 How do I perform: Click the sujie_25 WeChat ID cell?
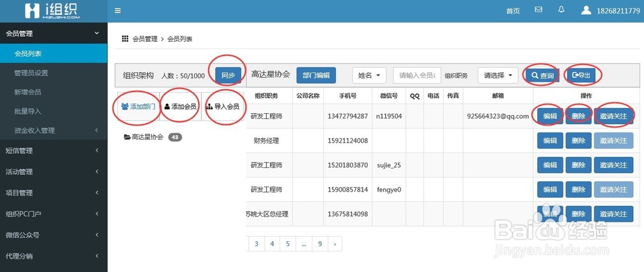click(388, 165)
